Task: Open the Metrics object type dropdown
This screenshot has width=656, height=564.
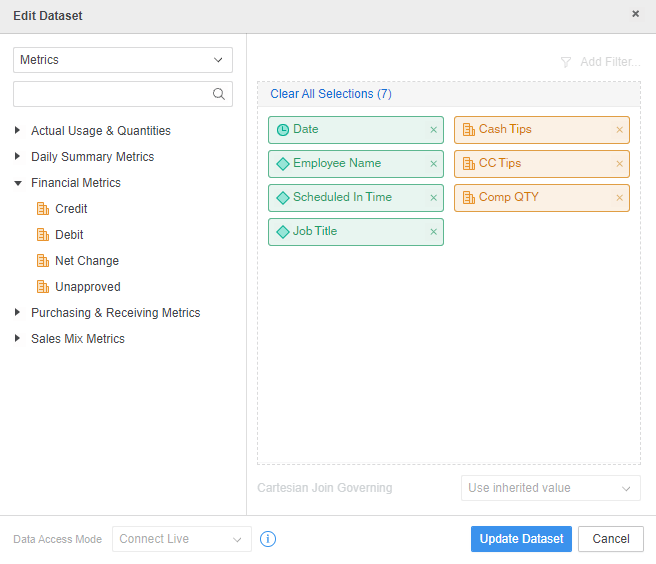Action: (x=123, y=60)
